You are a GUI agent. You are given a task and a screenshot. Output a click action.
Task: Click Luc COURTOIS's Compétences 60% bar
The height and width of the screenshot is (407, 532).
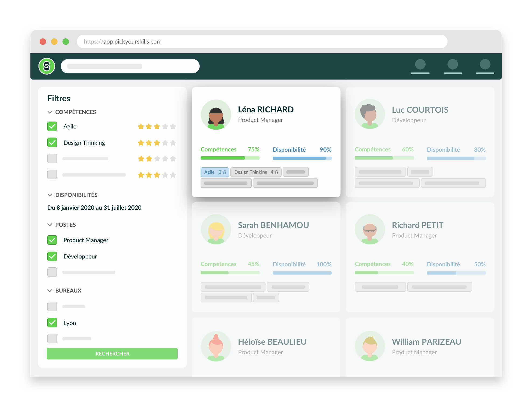384,158
